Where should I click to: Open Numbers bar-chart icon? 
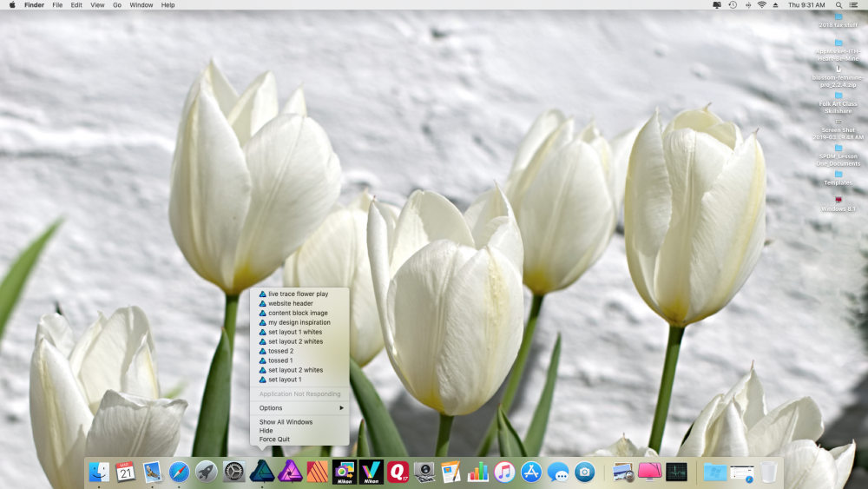[x=477, y=472]
